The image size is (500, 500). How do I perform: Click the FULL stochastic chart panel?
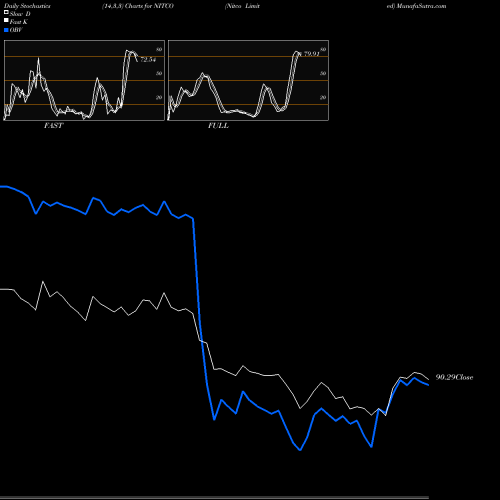248,80
